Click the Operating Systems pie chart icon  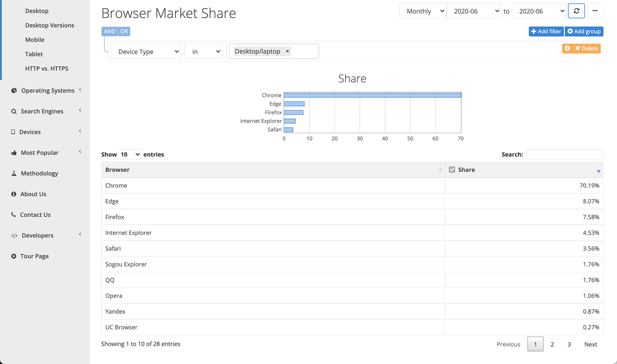tap(14, 90)
